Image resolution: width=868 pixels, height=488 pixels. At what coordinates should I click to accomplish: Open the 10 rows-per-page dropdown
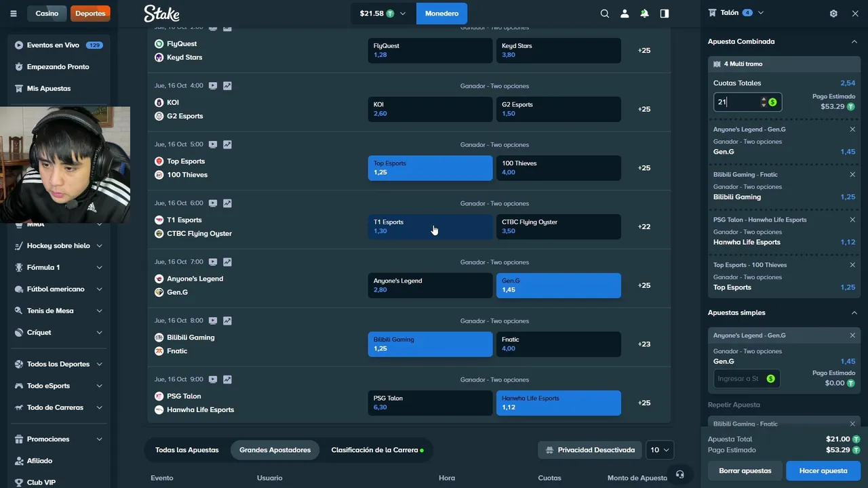659,450
